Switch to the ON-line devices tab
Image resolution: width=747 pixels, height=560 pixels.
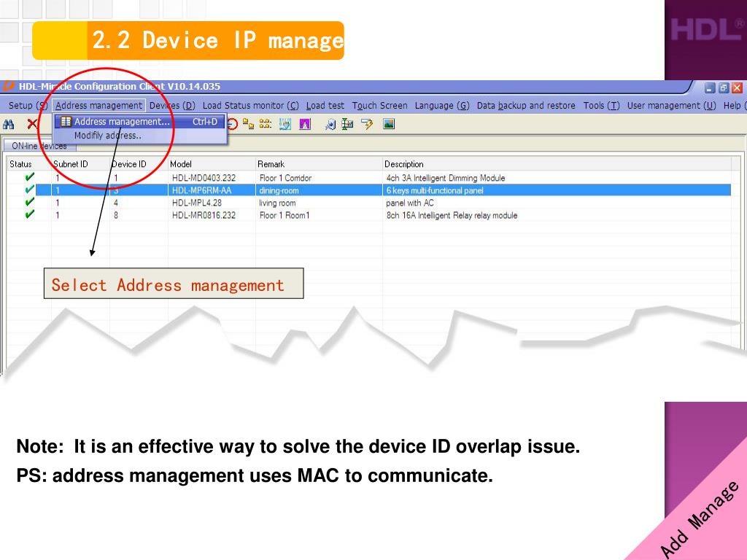pyautogui.click(x=39, y=146)
